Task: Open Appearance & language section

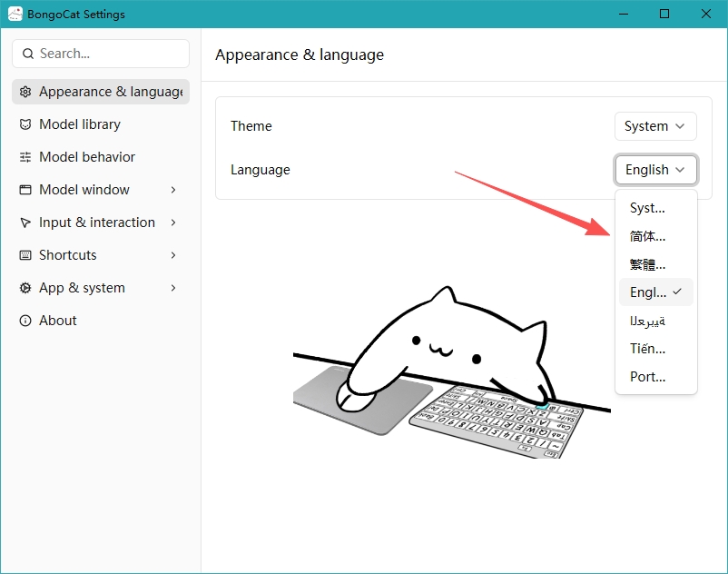Action: 101,92
